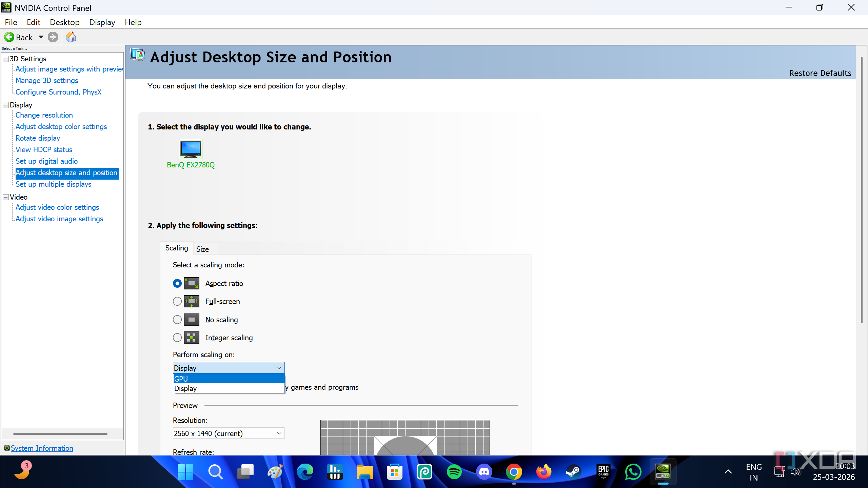Select the Integer scaling radio button

177,338
